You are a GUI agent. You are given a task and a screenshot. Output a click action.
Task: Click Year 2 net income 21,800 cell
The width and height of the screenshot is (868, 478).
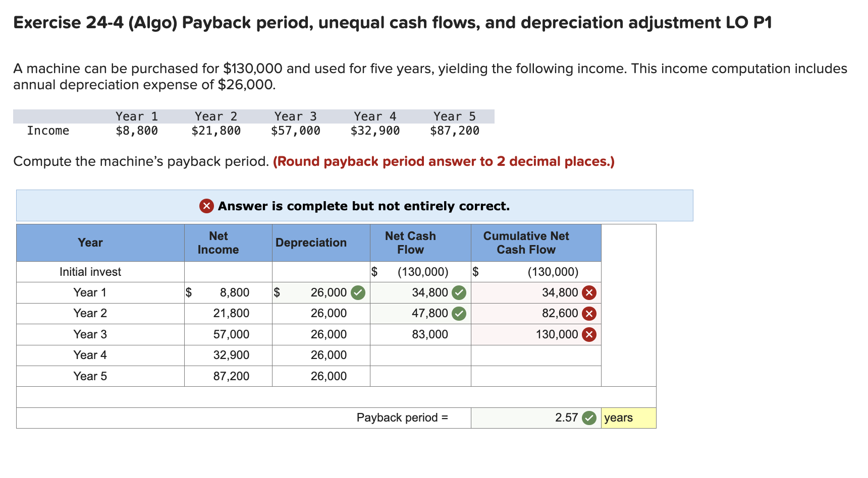point(228,314)
